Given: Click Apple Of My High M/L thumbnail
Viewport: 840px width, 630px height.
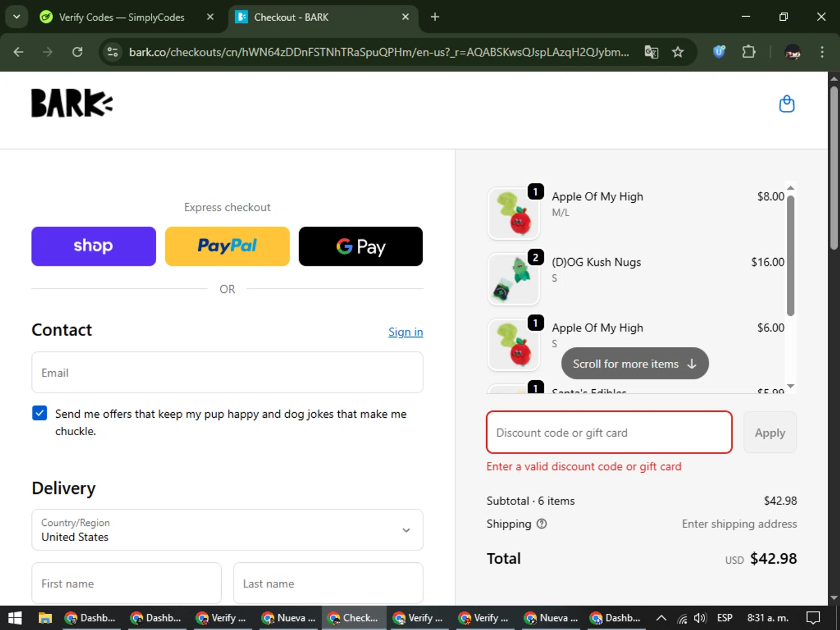Looking at the screenshot, I should (514, 213).
